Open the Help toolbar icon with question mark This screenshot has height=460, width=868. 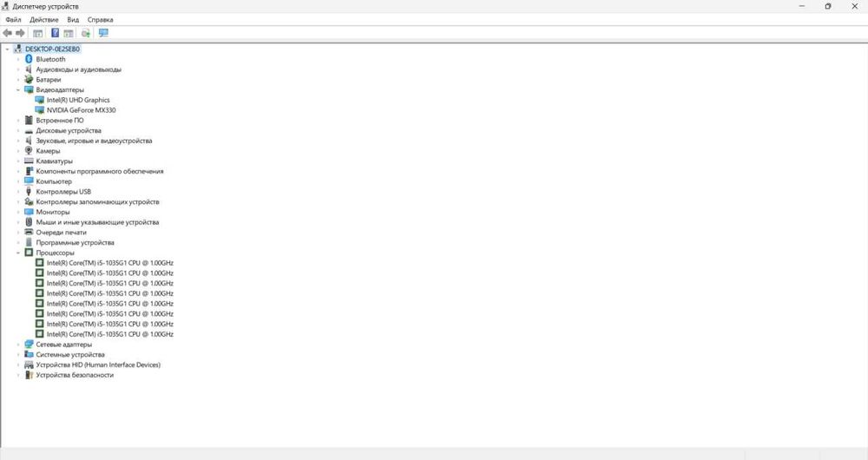(x=55, y=33)
